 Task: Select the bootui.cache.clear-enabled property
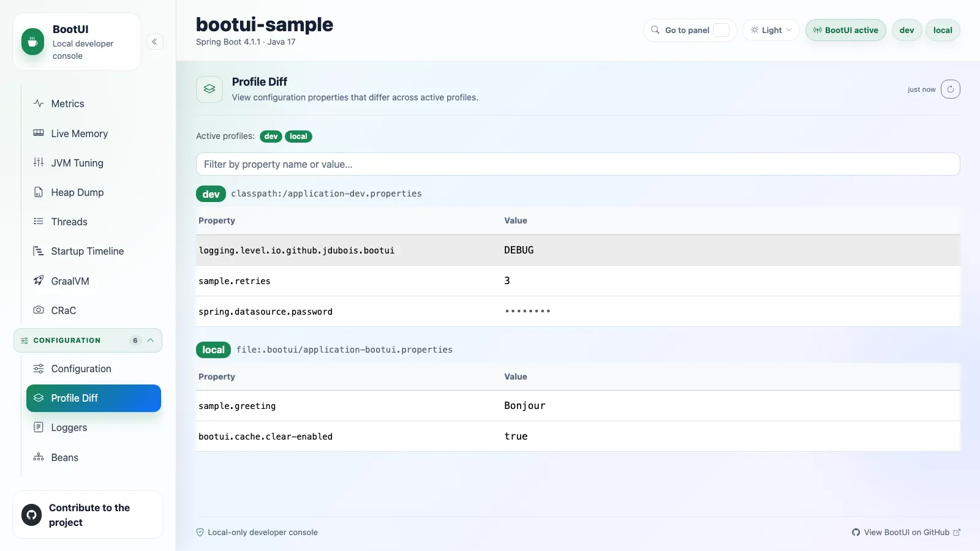265,437
